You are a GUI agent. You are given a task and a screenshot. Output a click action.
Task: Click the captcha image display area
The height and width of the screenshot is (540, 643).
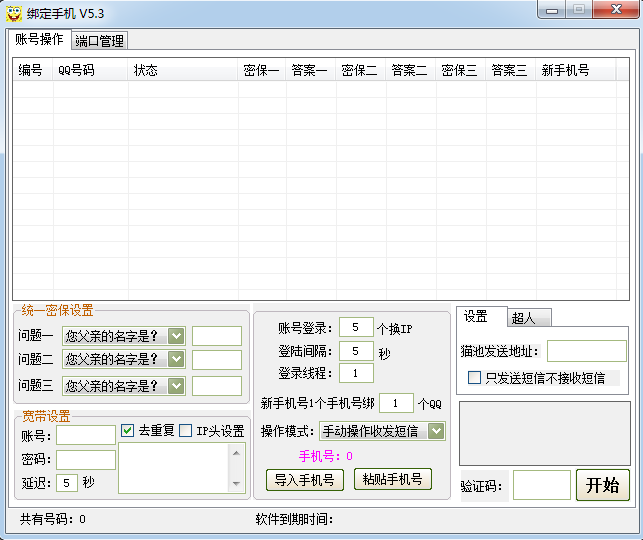[545, 433]
